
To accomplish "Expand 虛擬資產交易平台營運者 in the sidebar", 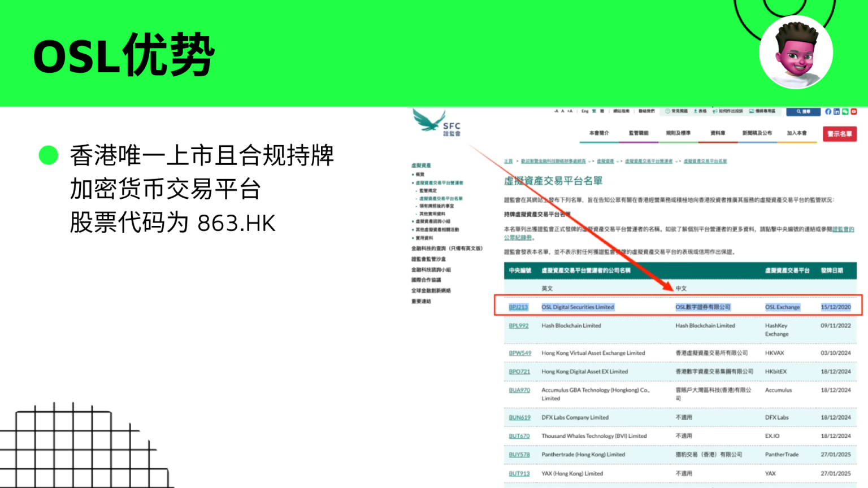I will click(x=439, y=182).
